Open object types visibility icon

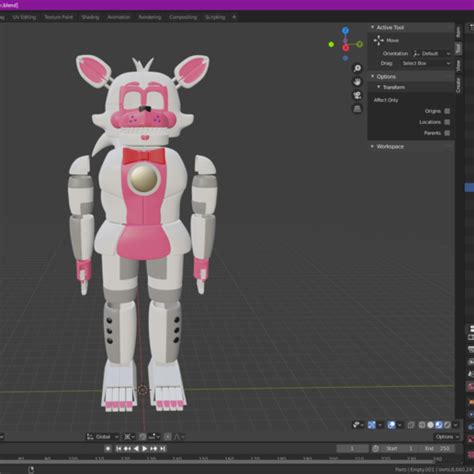pyautogui.click(x=358, y=425)
